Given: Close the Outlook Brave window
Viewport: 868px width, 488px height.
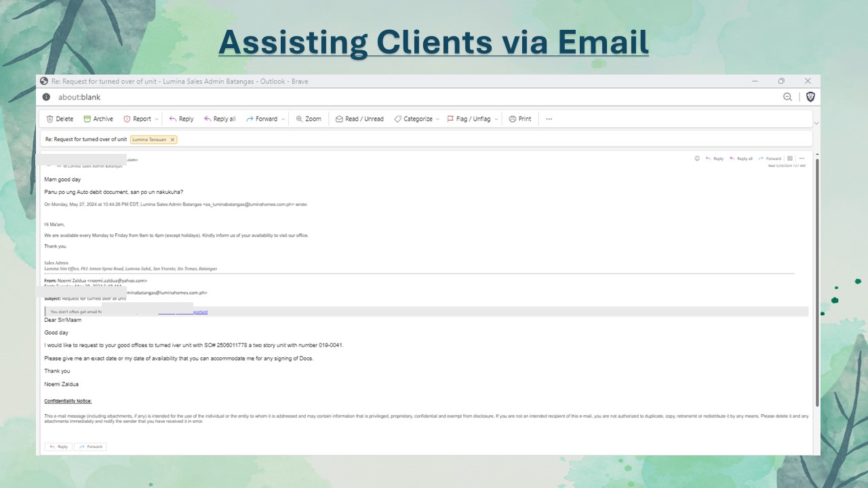Looking at the screenshot, I should click(x=808, y=81).
